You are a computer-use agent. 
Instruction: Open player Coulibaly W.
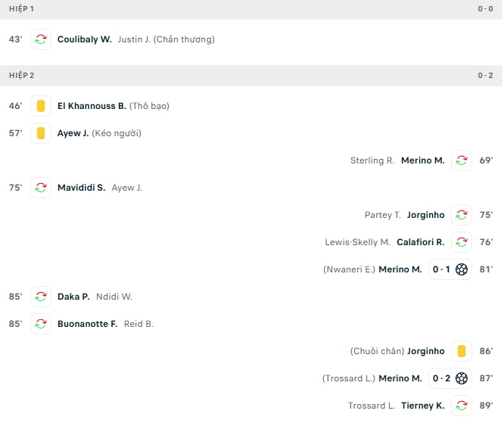(84, 39)
